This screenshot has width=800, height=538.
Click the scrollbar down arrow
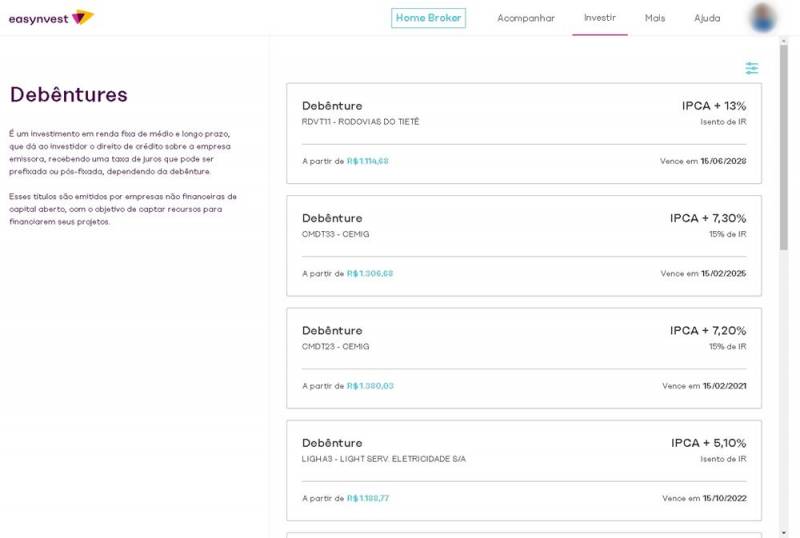pyautogui.click(x=784, y=533)
